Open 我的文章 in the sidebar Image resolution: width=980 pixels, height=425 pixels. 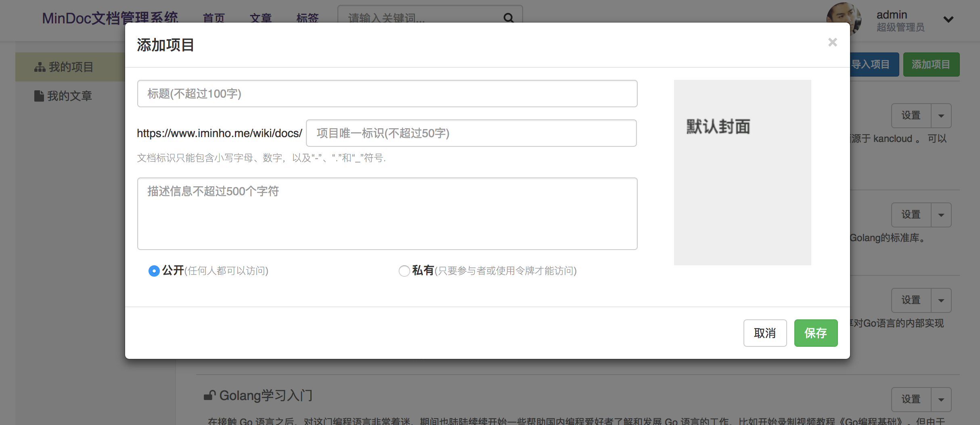(x=69, y=96)
